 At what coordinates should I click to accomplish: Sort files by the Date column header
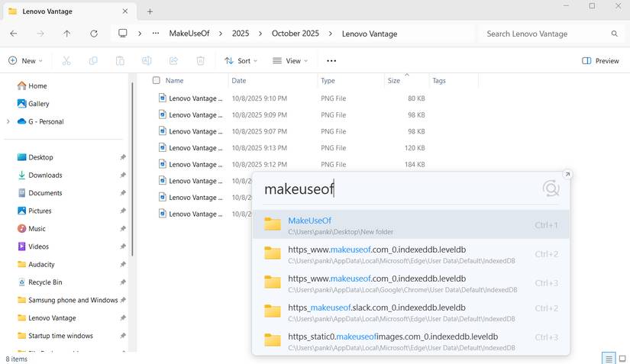point(239,81)
